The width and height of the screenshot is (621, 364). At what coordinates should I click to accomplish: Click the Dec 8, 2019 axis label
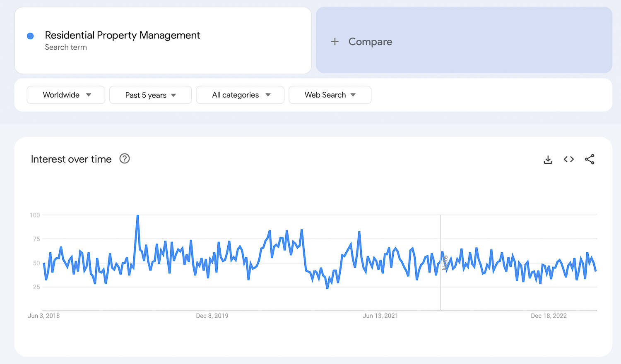click(x=212, y=316)
